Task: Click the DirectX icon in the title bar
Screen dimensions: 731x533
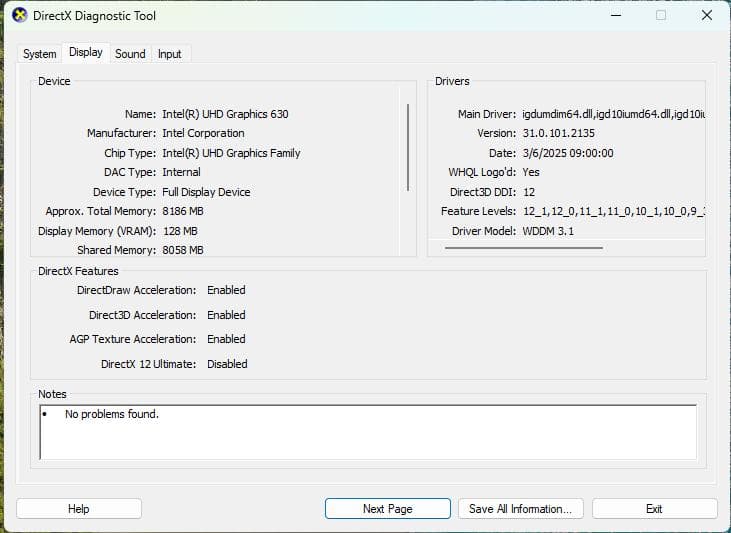Action: point(20,16)
